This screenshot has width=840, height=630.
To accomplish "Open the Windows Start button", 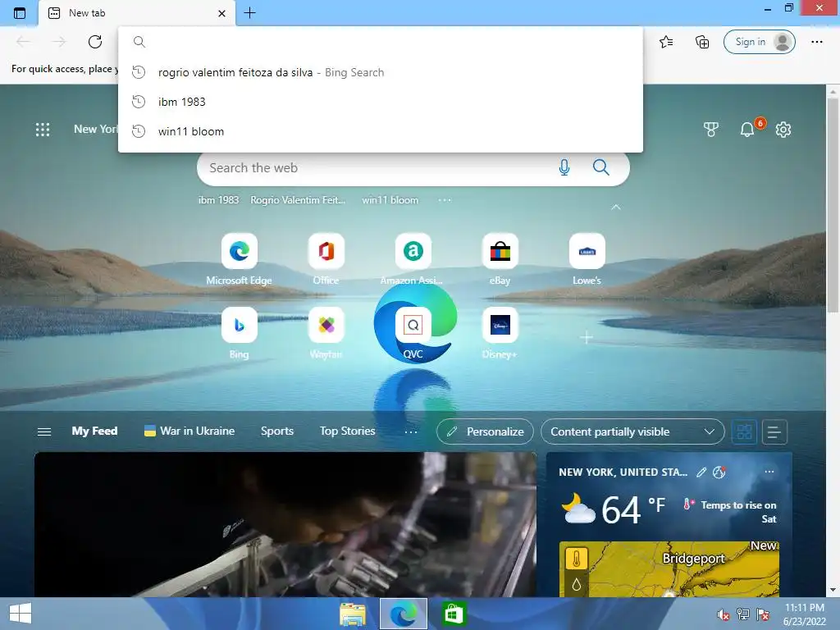I will (x=21, y=614).
